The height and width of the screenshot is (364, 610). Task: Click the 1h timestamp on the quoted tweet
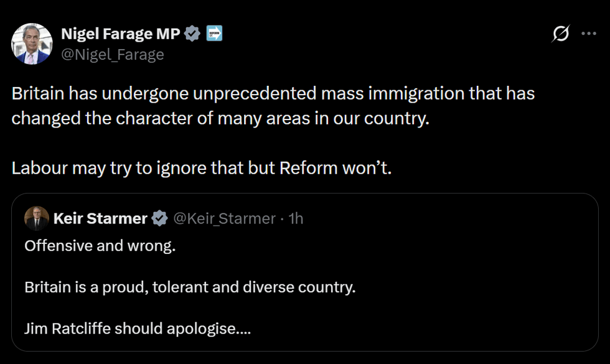(296, 218)
